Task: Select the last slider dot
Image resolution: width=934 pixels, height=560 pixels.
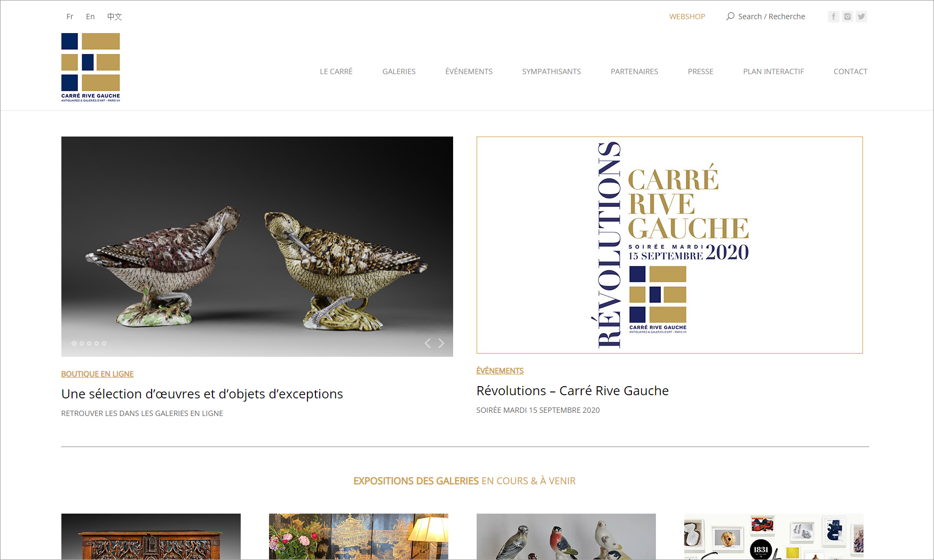Action: 104,343
